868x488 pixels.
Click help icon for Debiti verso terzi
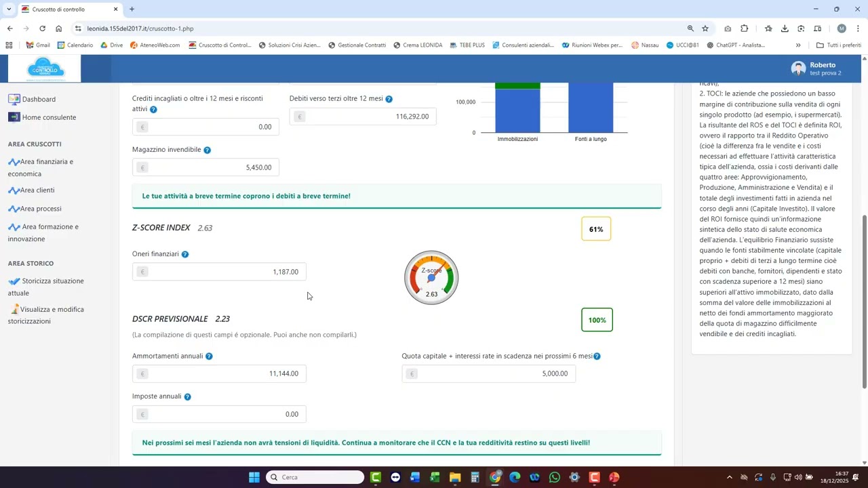pyautogui.click(x=389, y=100)
